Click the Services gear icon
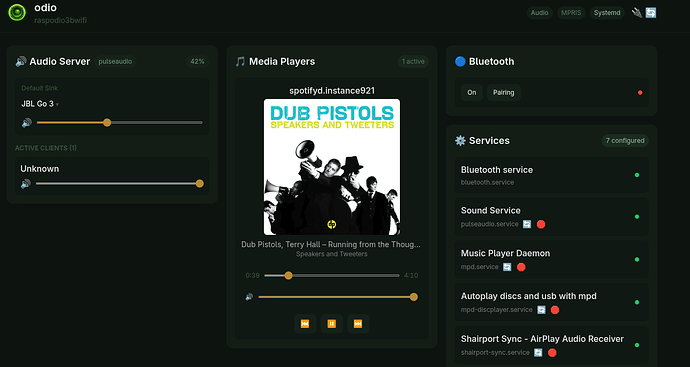This screenshot has width=690, height=367. point(460,140)
